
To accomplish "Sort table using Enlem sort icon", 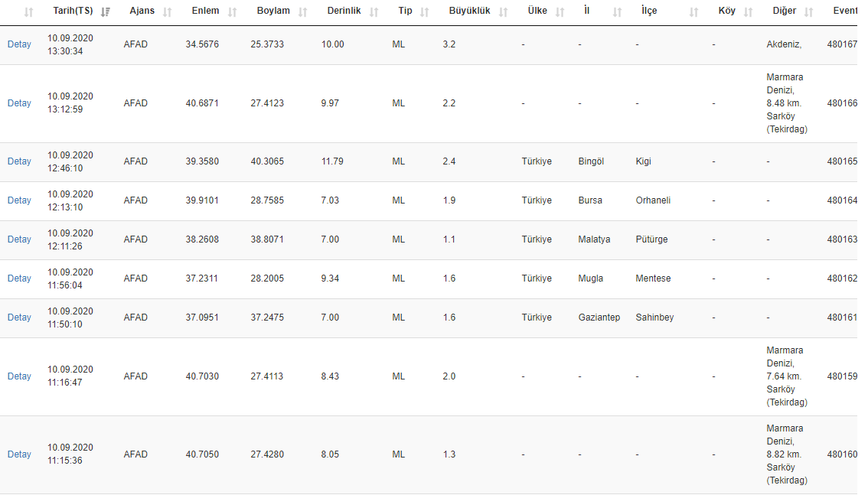I will coord(233,12).
